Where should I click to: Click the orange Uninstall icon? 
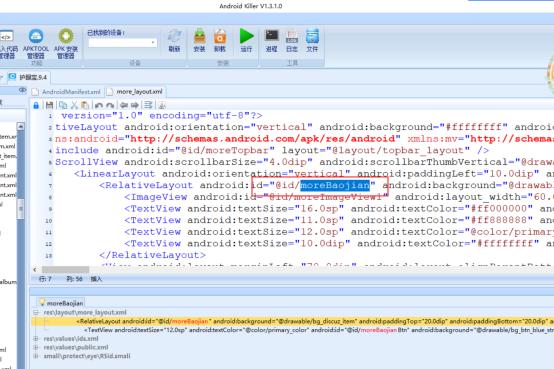point(220,40)
